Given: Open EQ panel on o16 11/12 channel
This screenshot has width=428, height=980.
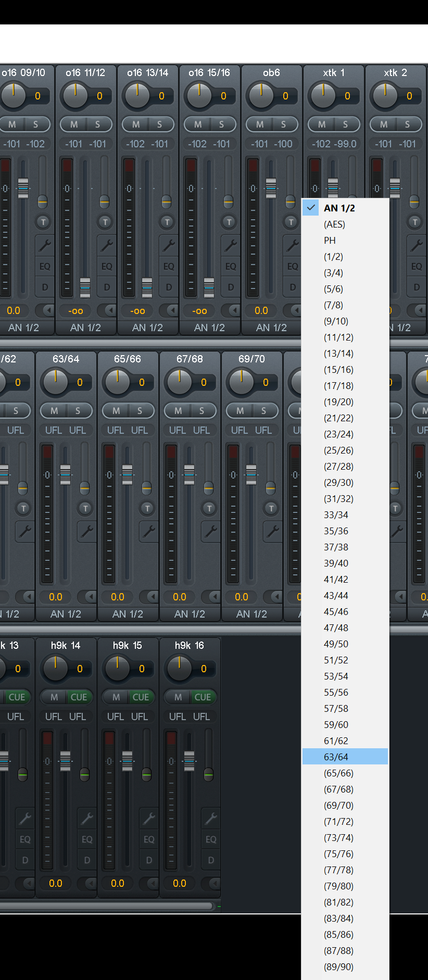Looking at the screenshot, I should pos(106,266).
